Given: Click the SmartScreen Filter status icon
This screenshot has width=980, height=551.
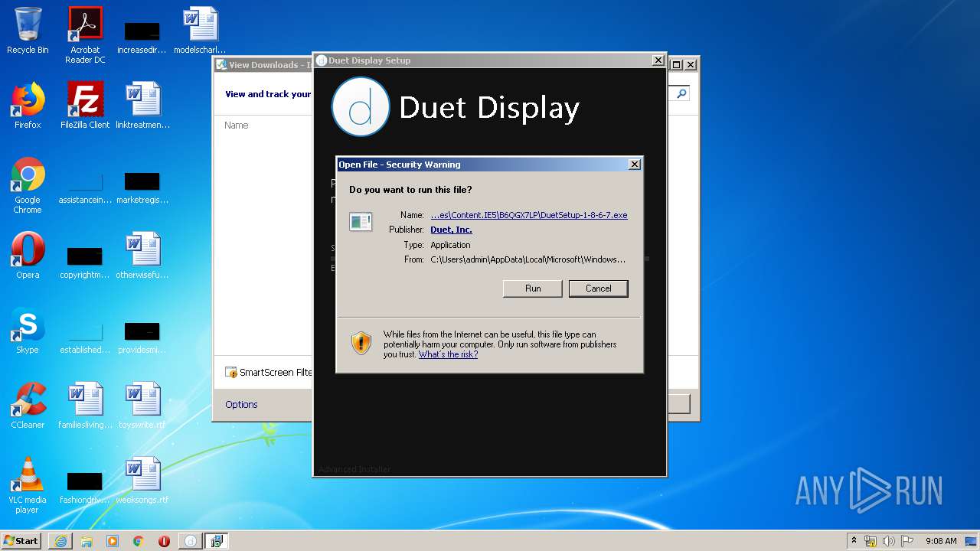Looking at the screenshot, I should coord(231,372).
